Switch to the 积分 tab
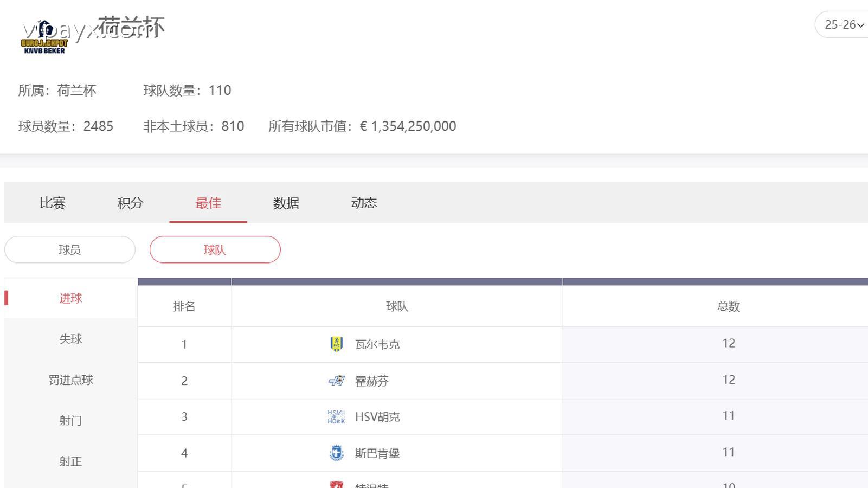The width and height of the screenshot is (868, 488). coord(130,203)
